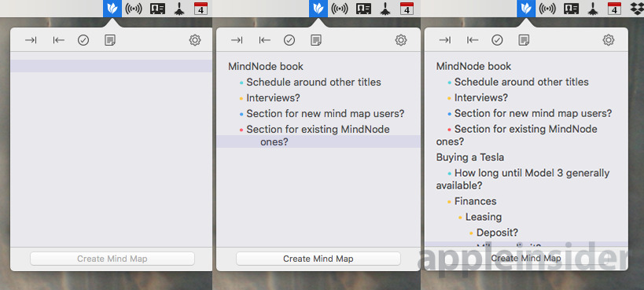The height and width of the screenshot is (290, 644).
Task: Select 'How long until Model 3 generally available?'
Action: click(523, 179)
